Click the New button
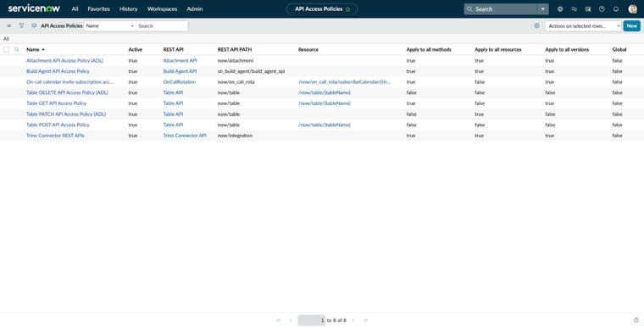Screen dimensions: 644x328 click(631, 26)
